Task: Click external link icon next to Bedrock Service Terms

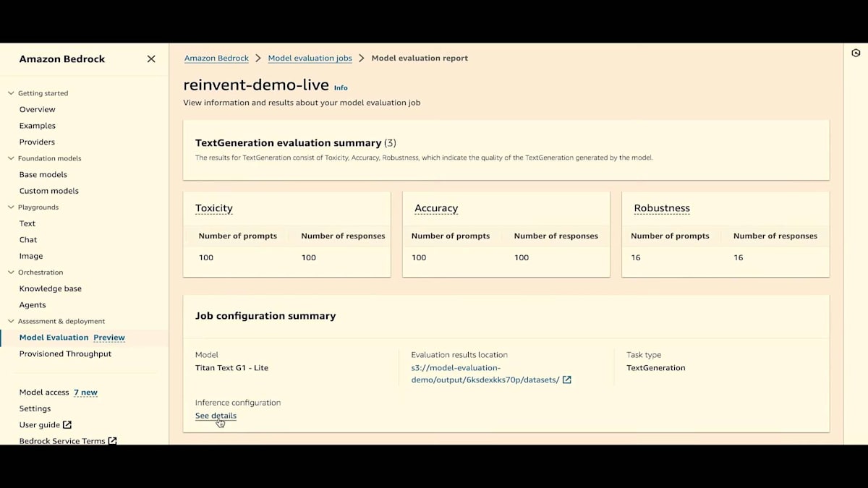Action: [x=112, y=440]
